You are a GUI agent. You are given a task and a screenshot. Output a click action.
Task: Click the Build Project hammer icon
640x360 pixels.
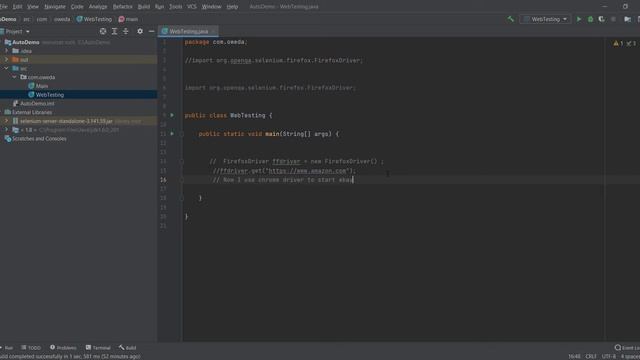tap(510, 19)
